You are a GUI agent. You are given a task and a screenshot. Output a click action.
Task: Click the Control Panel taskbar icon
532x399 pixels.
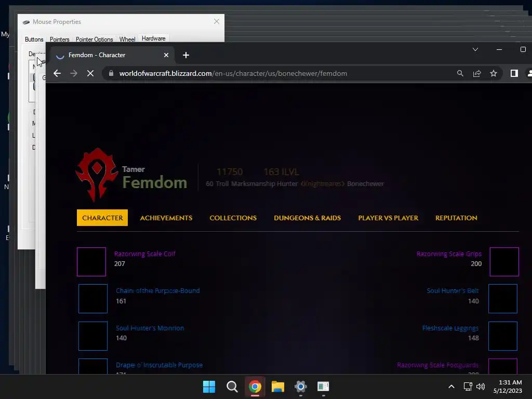[x=323, y=387]
